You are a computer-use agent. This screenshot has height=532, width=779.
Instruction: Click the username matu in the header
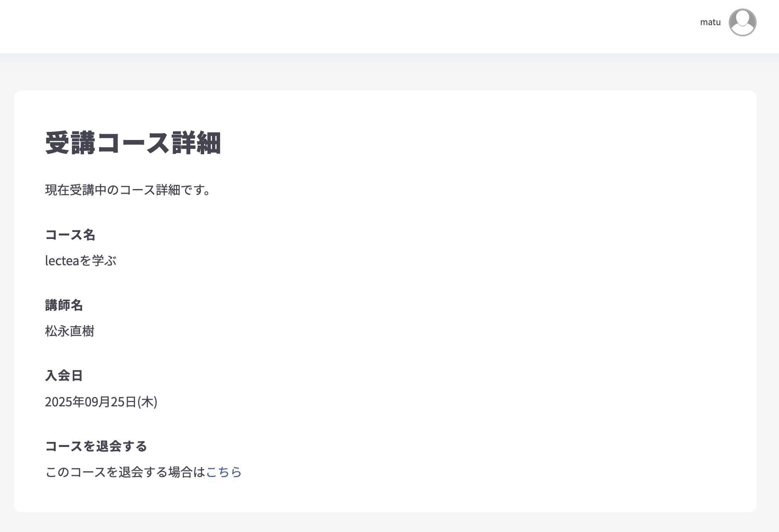(711, 22)
